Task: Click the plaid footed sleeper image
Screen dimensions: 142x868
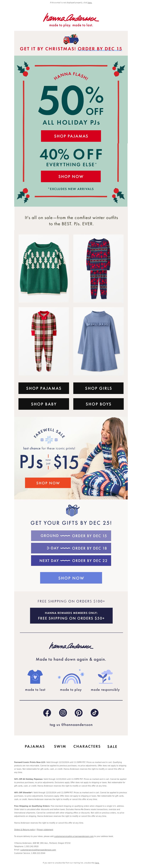Action: 44,341
